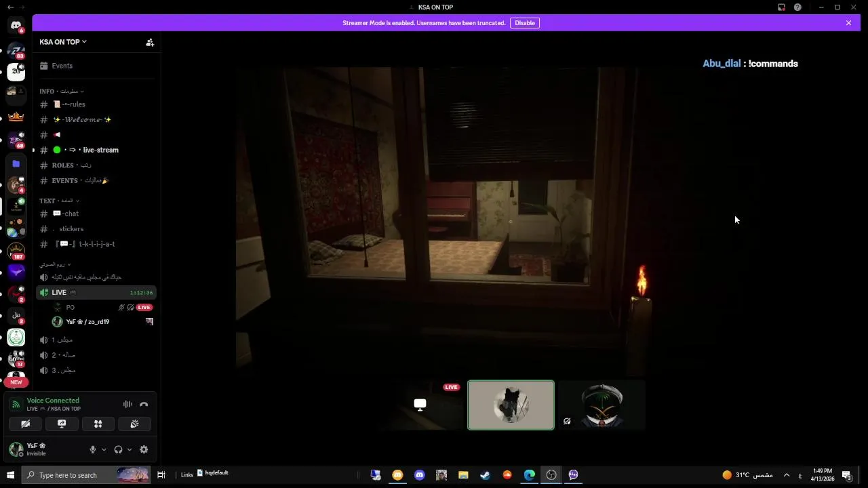The width and height of the screenshot is (868, 488).
Task: Open the chat text channel
Action: tap(96, 213)
